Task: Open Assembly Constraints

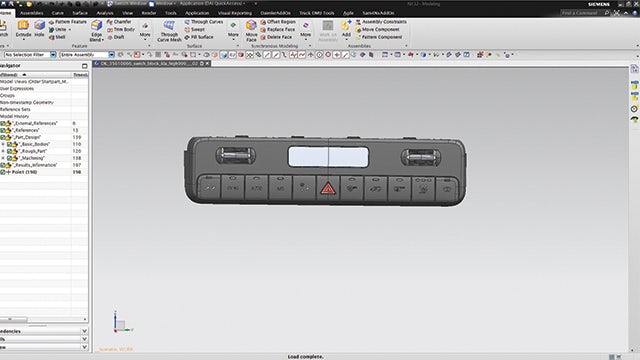Action: point(380,22)
